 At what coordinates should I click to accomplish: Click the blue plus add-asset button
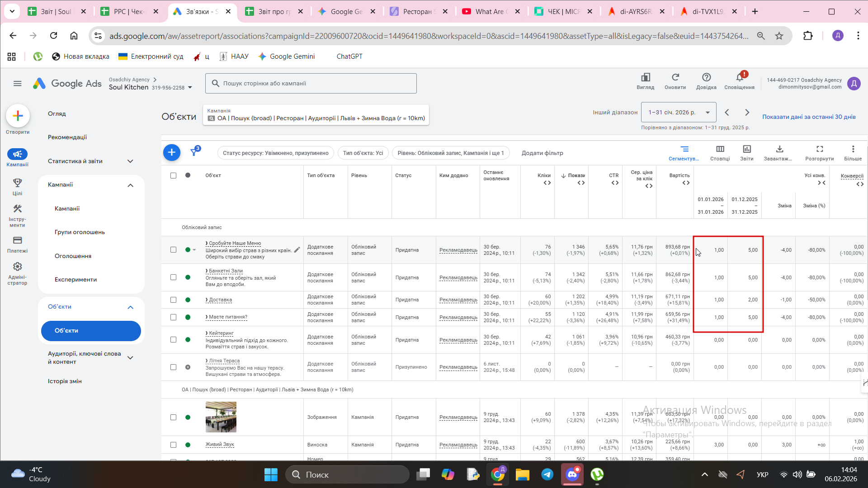171,153
